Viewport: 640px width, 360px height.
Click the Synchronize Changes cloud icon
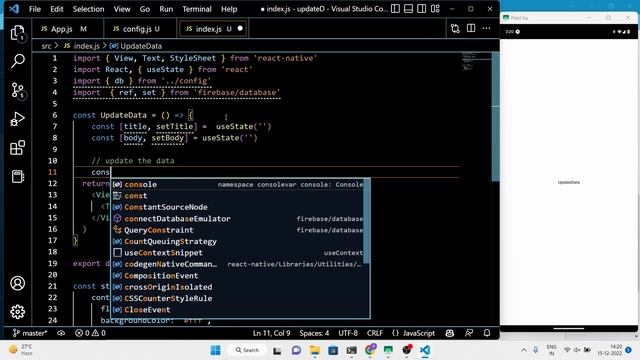tap(61, 333)
